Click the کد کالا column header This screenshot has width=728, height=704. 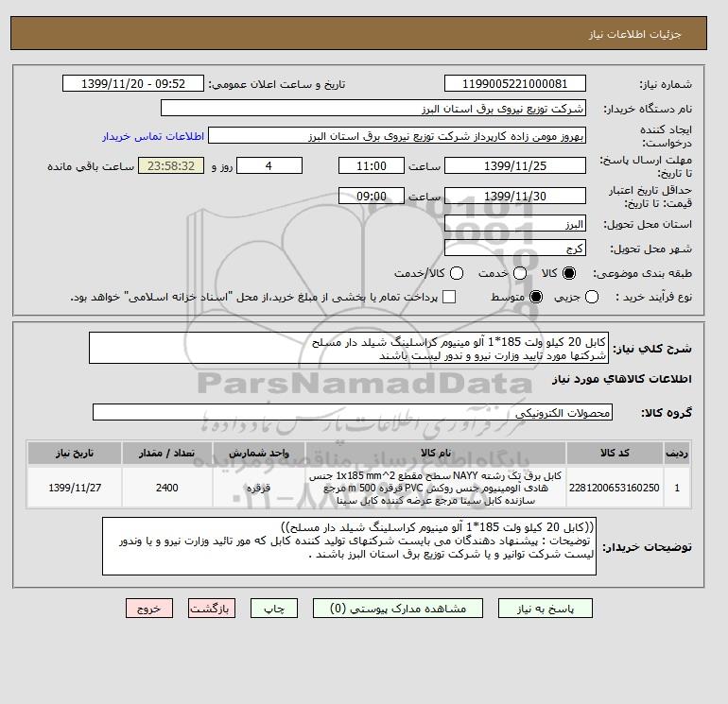pyautogui.click(x=615, y=453)
